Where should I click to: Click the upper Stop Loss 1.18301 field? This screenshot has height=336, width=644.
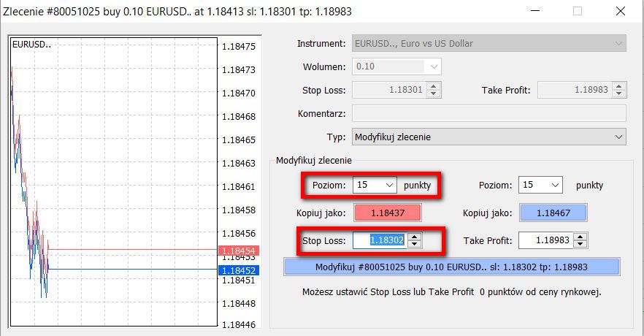pyautogui.click(x=389, y=90)
